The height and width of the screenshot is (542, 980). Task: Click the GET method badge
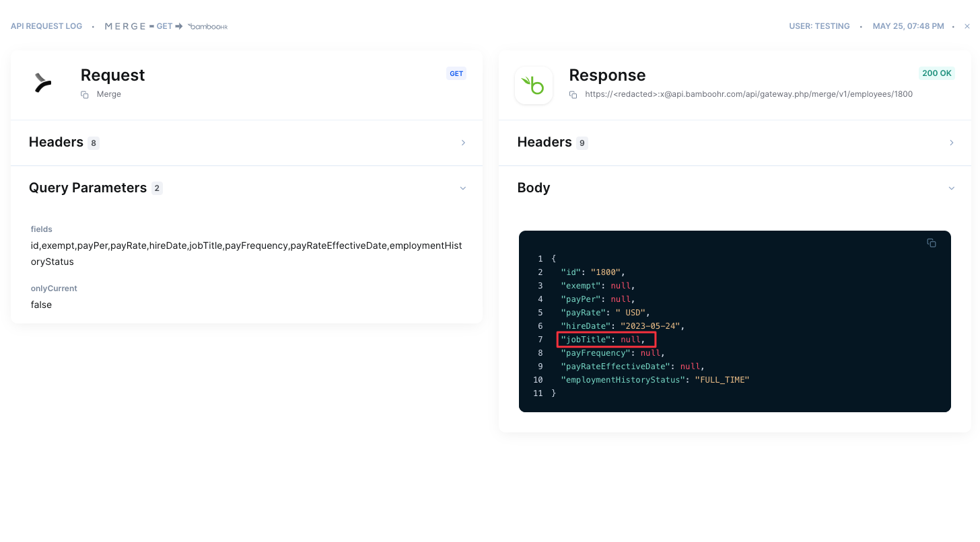(456, 73)
